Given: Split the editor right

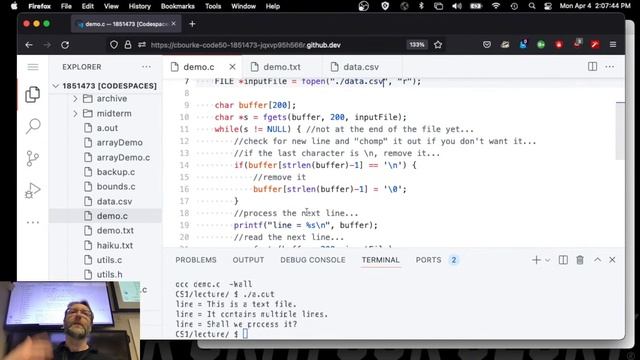Looking at the screenshot, I should point(592,67).
